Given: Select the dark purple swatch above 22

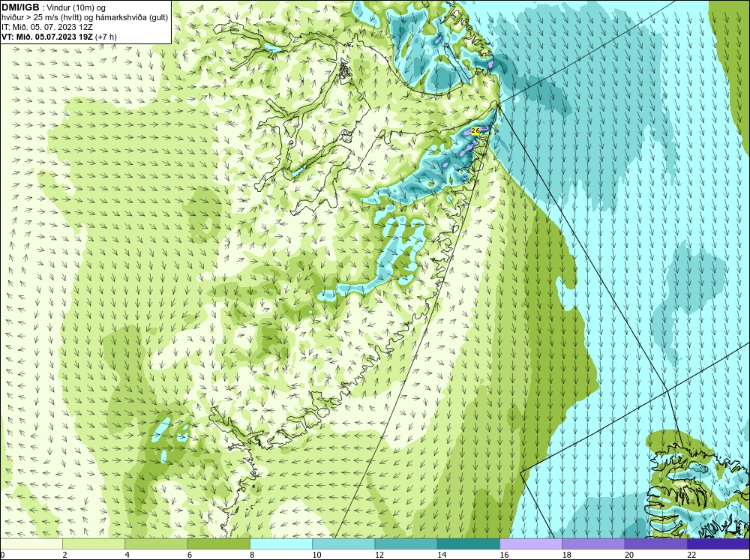Looking at the screenshot, I should coord(718,544).
